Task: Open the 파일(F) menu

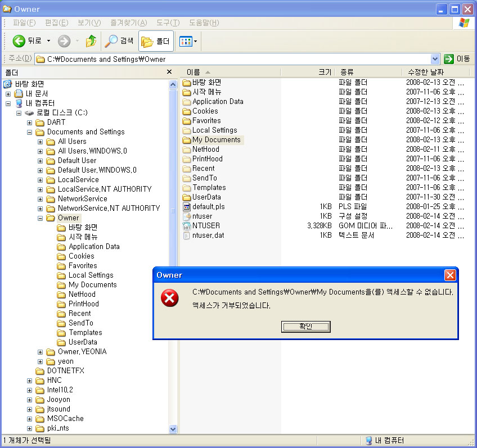Action: 24,23
